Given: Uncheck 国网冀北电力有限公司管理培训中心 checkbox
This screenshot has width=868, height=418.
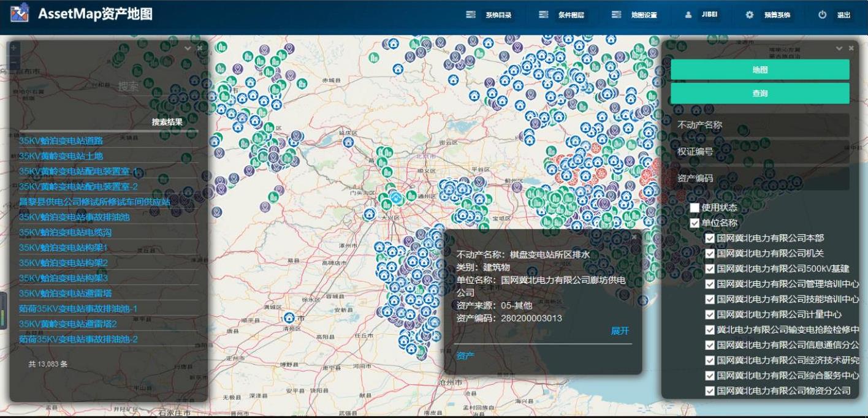Looking at the screenshot, I should pyautogui.click(x=710, y=284).
